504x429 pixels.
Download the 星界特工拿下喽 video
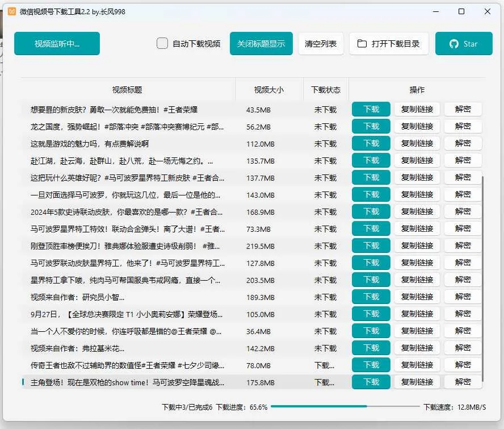point(371,280)
